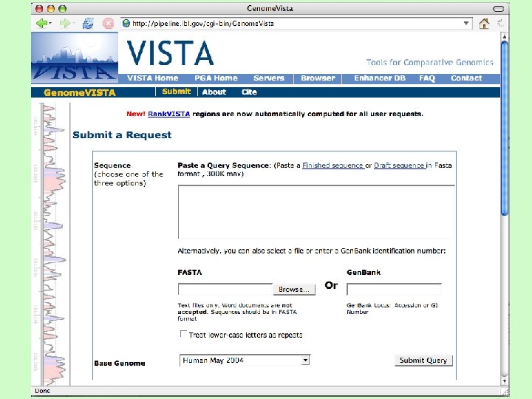Open Servers navigation item
Image resolution: width=532 pixels, height=399 pixels.
tap(269, 78)
